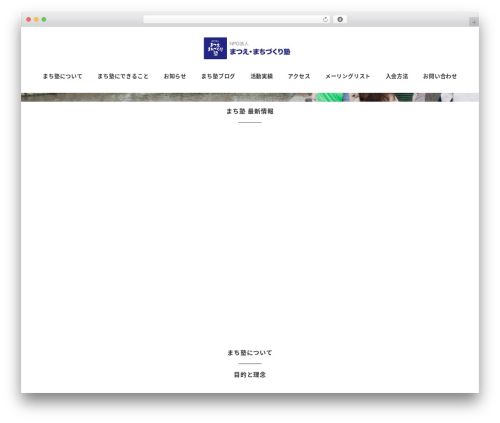500x423 pixels.
Task: Click the browser address bar field
Action: pos(237,20)
